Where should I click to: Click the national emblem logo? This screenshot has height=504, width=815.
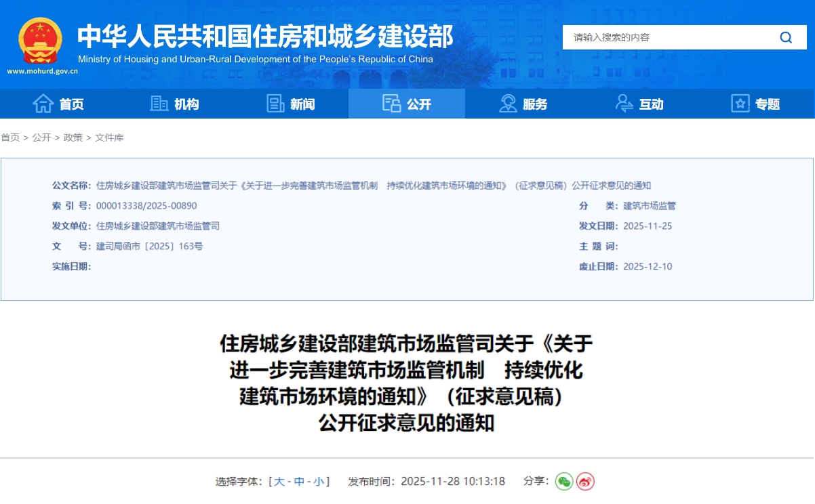(40, 41)
